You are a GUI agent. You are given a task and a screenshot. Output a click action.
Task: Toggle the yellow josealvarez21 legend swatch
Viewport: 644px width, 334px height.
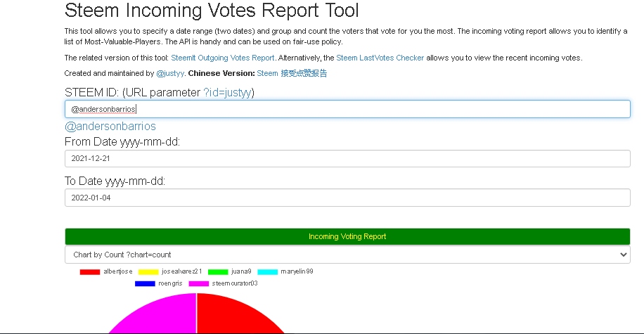(x=148, y=271)
